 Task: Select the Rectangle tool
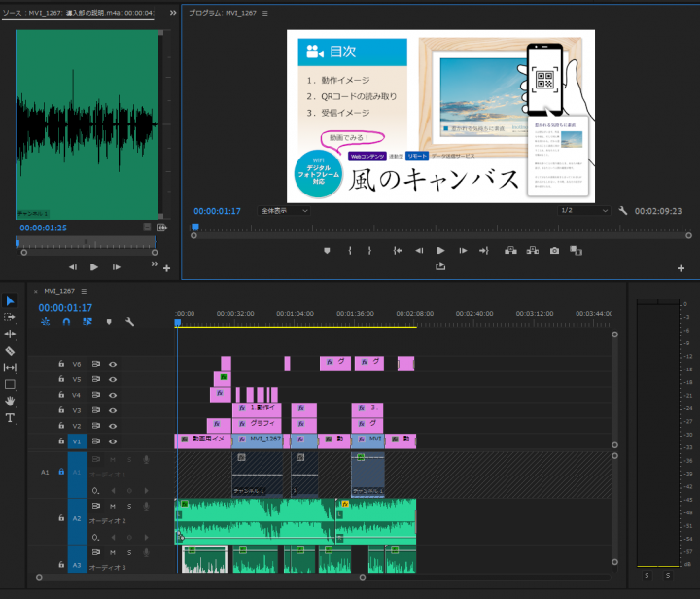10,384
